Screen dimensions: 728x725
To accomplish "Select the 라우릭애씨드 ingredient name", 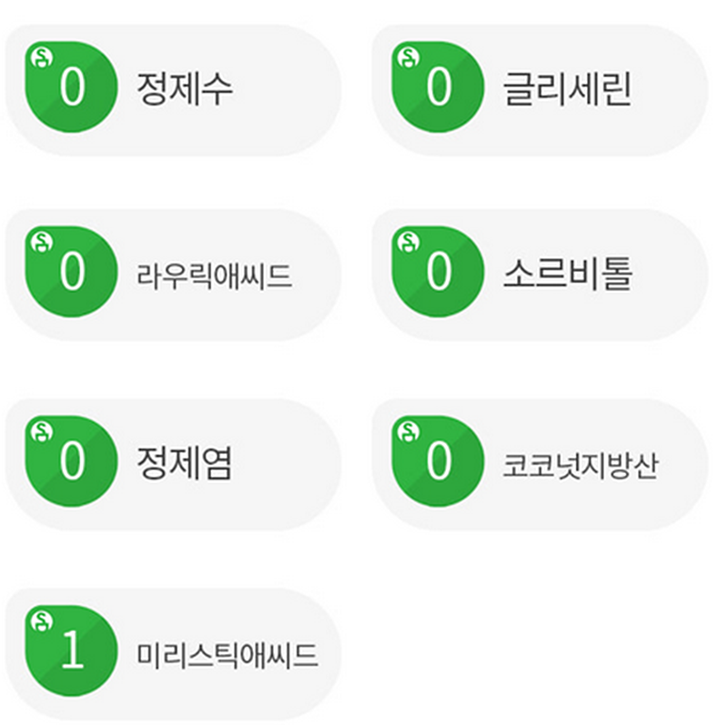I will pyautogui.click(x=215, y=275).
